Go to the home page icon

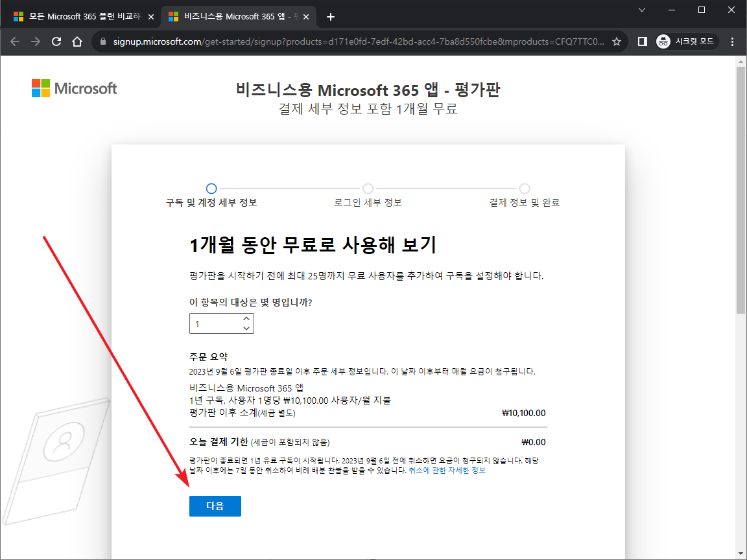tap(77, 41)
